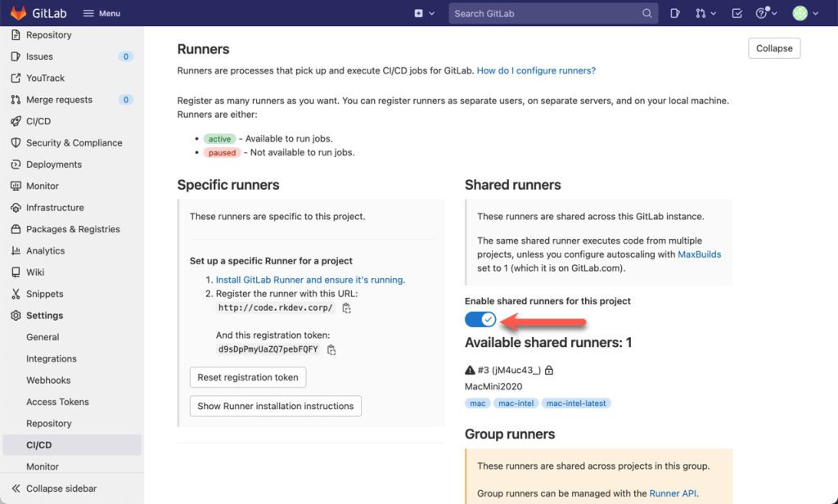Click the Packages & Registries icon
The height and width of the screenshot is (504, 838).
[x=16, y=229]
